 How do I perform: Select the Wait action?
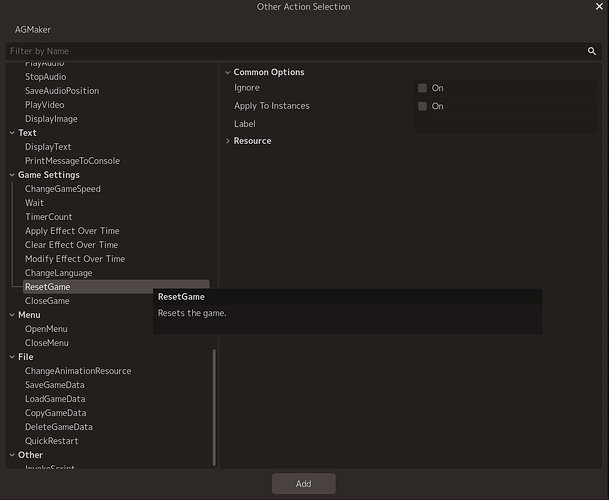[x=34, y=203]
